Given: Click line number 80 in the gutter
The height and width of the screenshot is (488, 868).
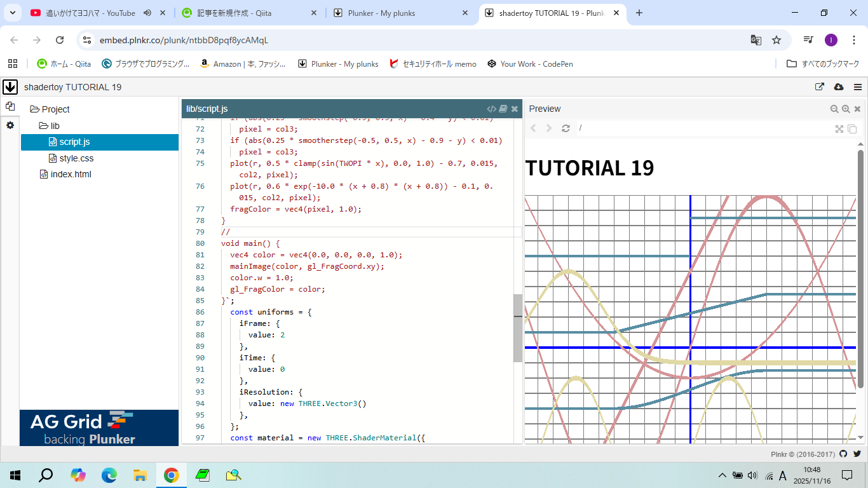Looking at the screenshot, I should tap(200, 243).
